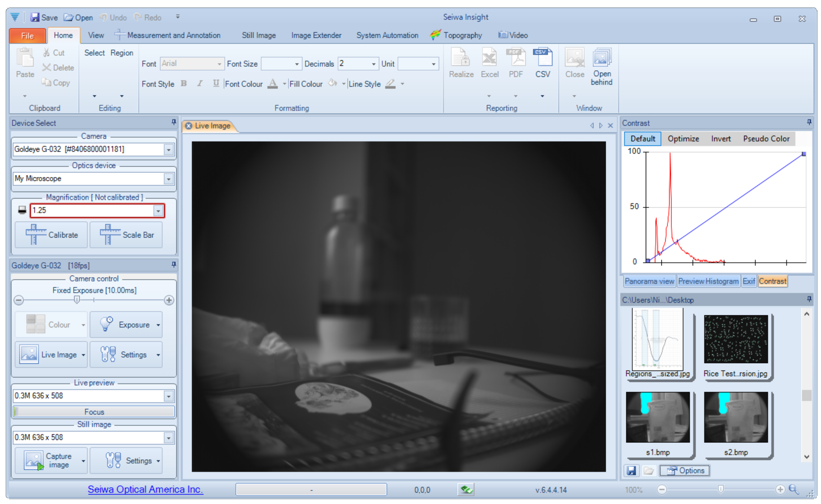Click the Options button
821x504 pixels.
(x=685, y=471)
